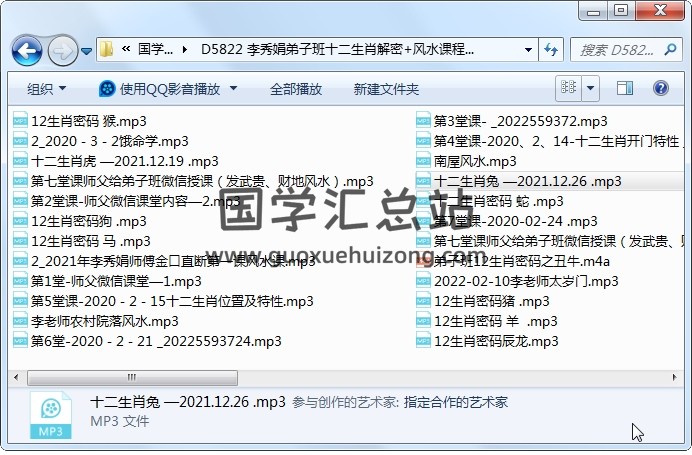Image resolution: width=692 pixels, height=455 pixels.
Task: Open the address bar history dropdown
Action: pyautogui.click(x=528, y=49)
